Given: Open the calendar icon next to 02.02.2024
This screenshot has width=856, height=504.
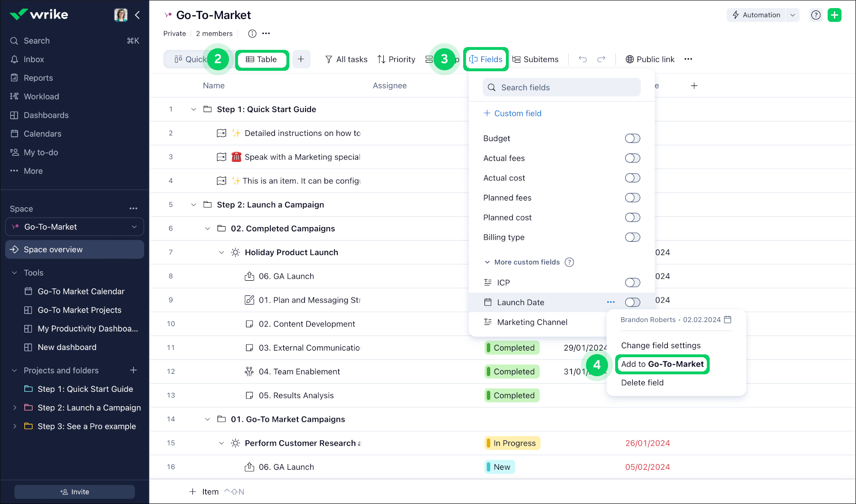Looking at the screenshot, I should pos(727,320).
